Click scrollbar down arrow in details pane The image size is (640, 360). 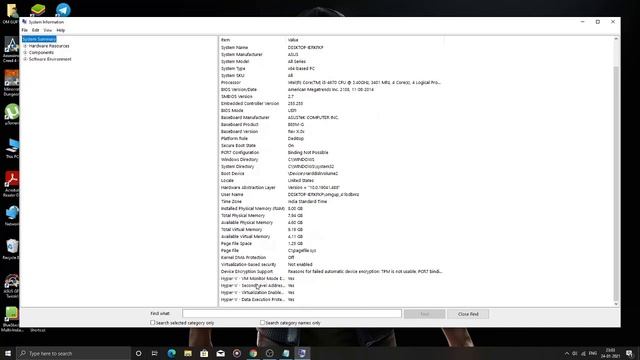click(x=616, y=304)
